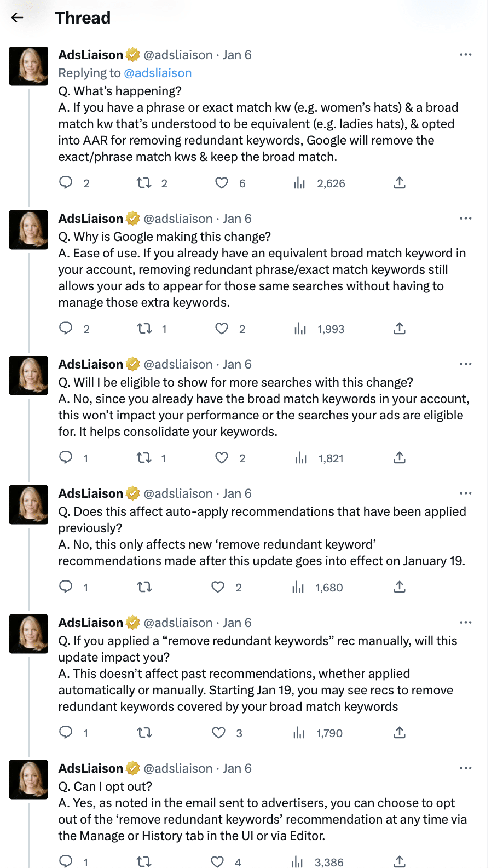The image size is (503, 868).
Task: Retweet the first tweet in the thread
Action: point(144,183)
